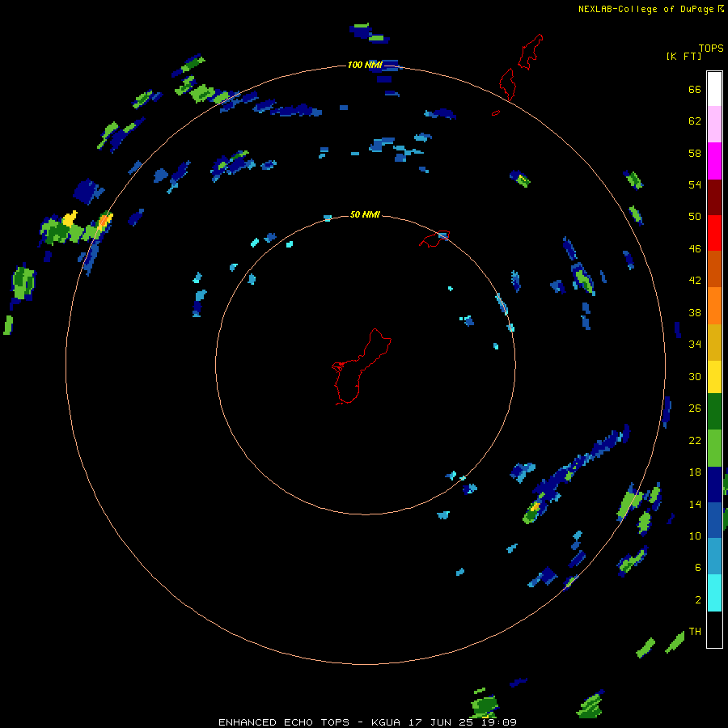Click the cyan legend swatch
The width and height of the screenshot is (728, 728).
(x=714, y=593)
